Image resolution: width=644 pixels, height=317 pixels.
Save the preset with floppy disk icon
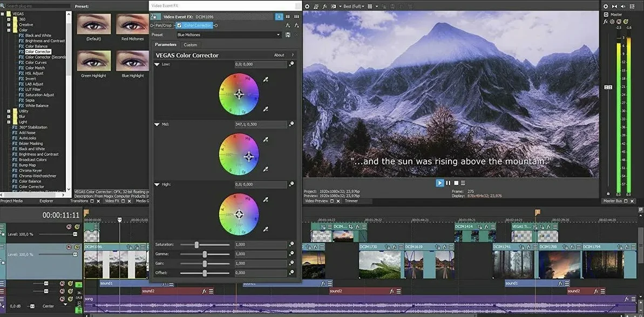point(288,35)
